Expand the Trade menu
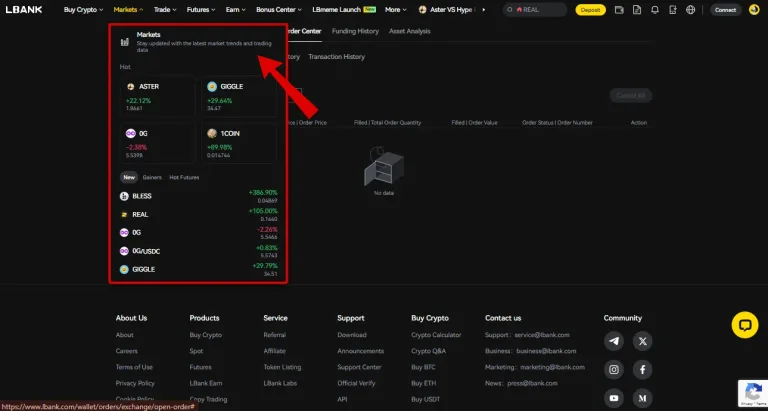Image resolution: width=768 pixels, height=411 pixels. pos(165,10)
